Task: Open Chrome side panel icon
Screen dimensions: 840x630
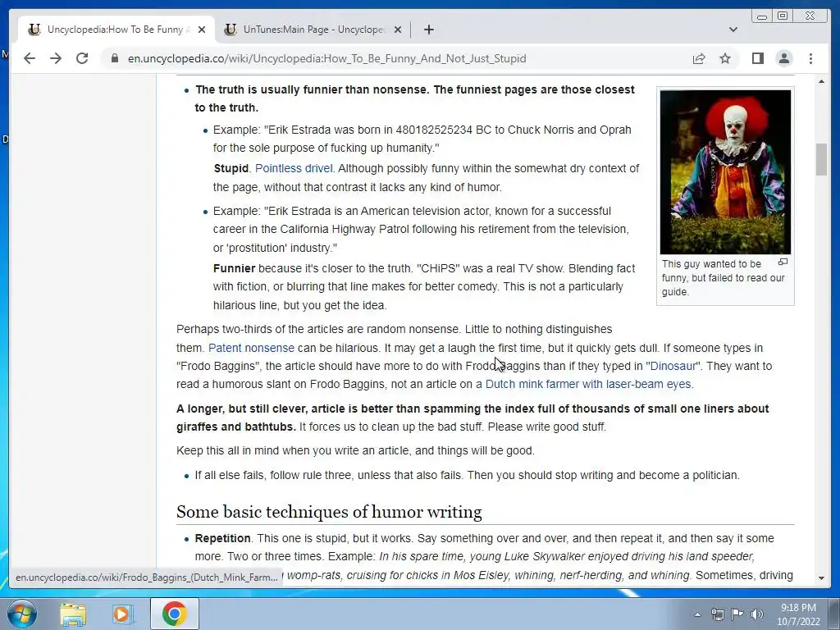Action: (x=757, y=58)
